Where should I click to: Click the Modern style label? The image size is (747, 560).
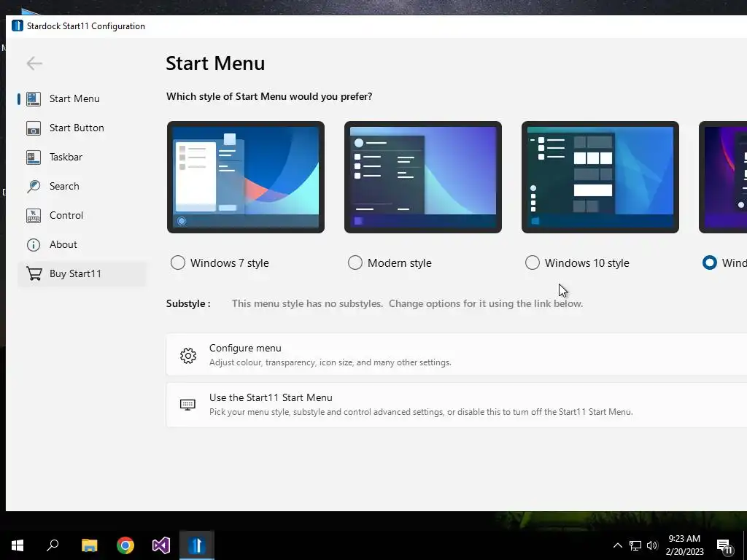[x=400, y=262]
